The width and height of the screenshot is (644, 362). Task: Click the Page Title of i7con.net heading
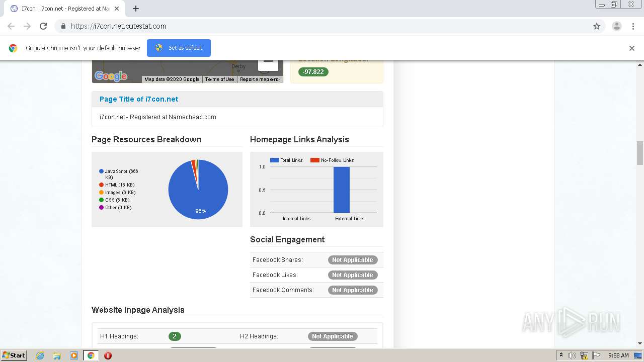[x=139, y=99]
